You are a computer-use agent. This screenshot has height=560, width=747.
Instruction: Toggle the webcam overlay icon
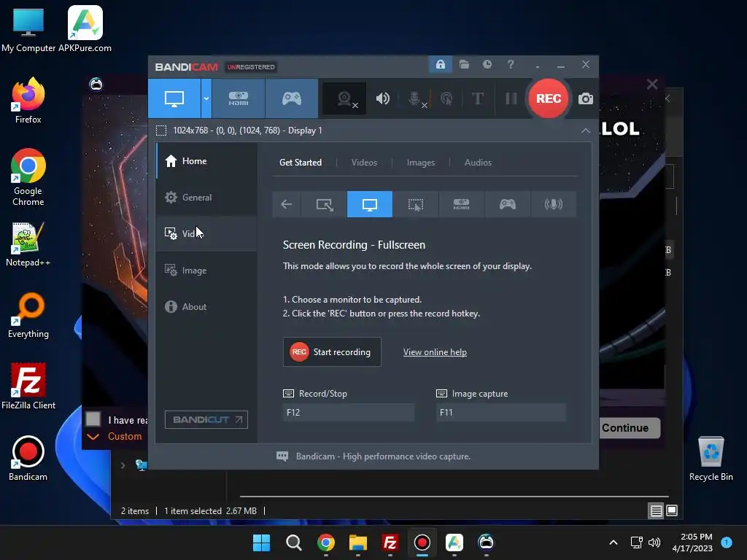click(x=344, y=99)
